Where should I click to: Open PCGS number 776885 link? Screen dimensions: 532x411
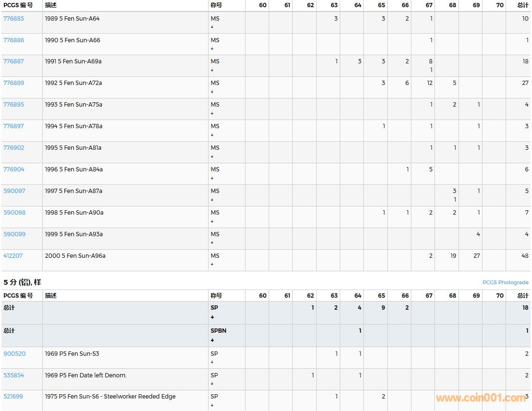click(13, 19)
